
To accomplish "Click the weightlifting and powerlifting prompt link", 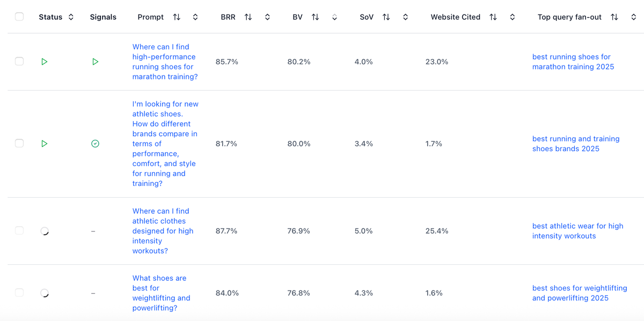I will [x=161, y=293].
